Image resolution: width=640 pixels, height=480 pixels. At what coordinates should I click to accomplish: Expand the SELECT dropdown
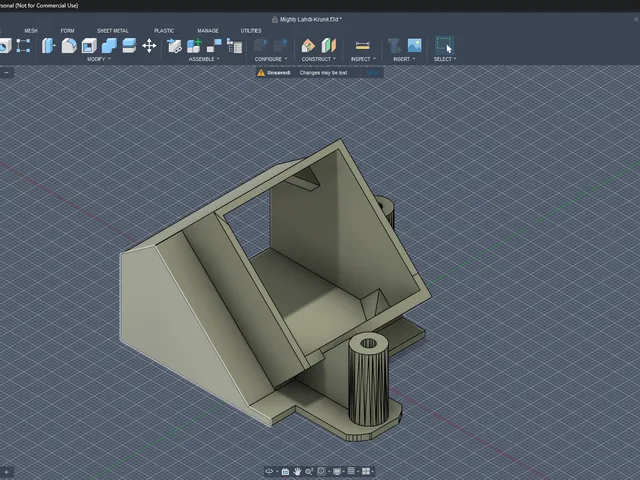(x=444, y=59)
